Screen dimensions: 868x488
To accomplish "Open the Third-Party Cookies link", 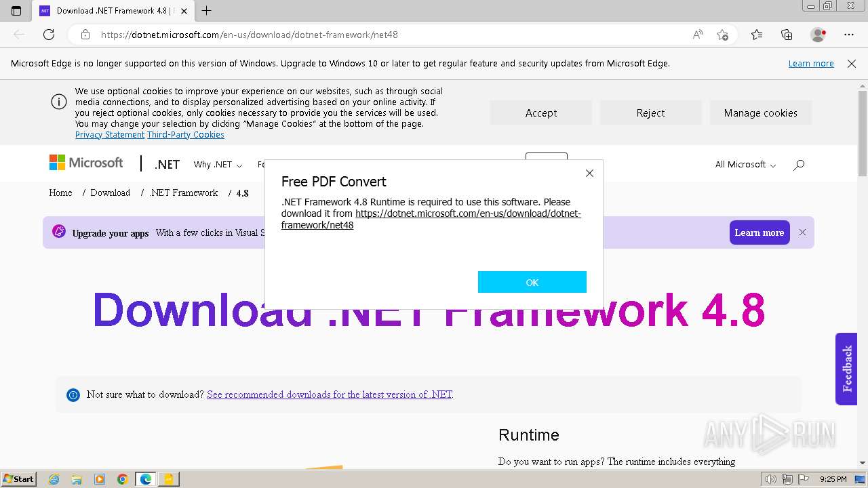I will coord(186,135).
